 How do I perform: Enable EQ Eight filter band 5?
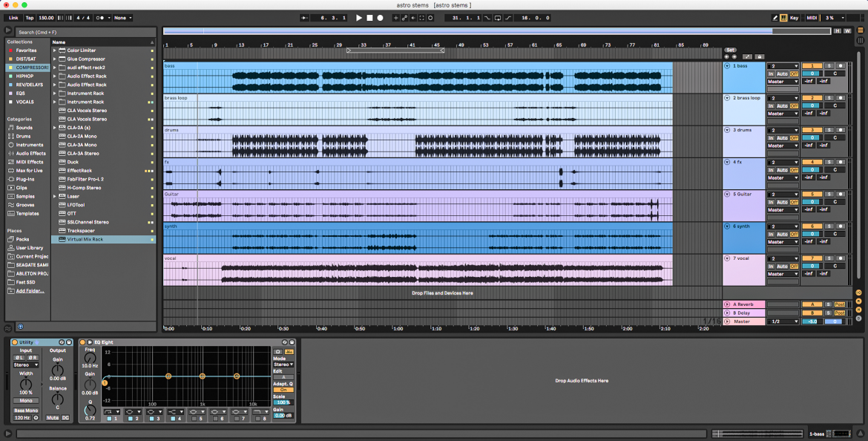coord(194,419)
